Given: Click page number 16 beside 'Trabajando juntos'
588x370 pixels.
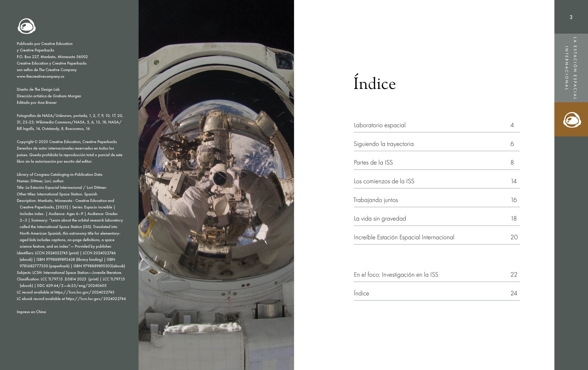Looking at the screenshot, I should (x=514, y=200).
